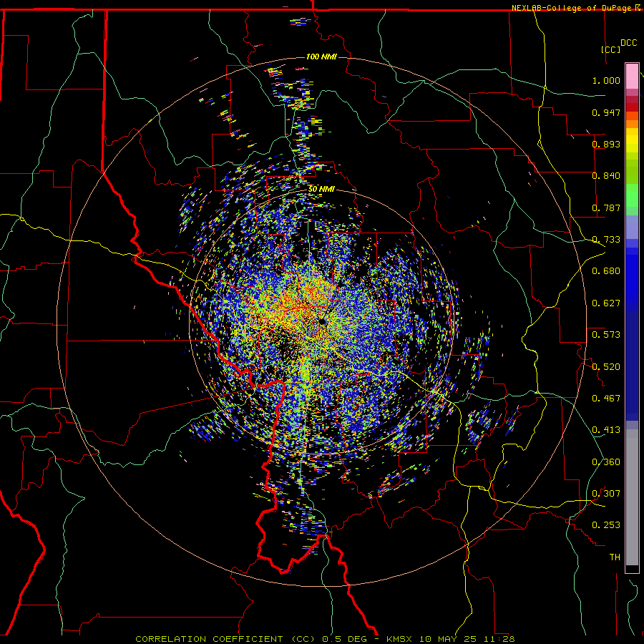The height and width of the screenshot is (644, 644).
Task: Click the NEXLAB-College of DuPage watermark text
Action: [575, 8]
